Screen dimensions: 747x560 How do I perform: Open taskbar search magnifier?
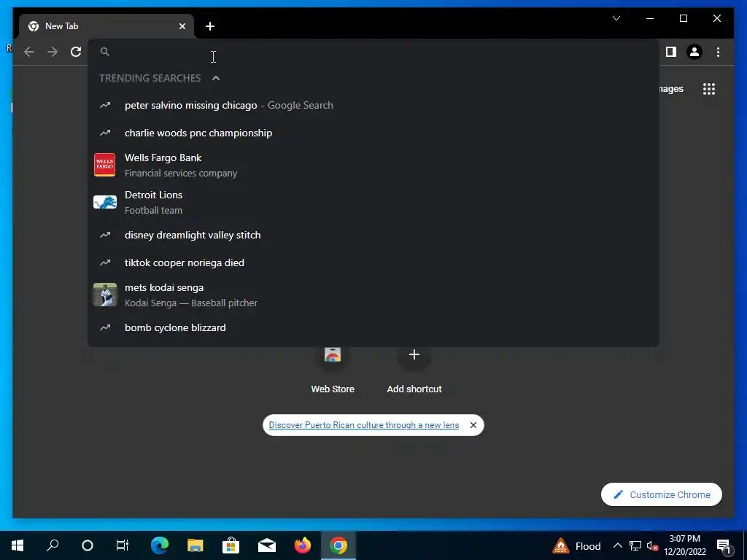[53, 545]
